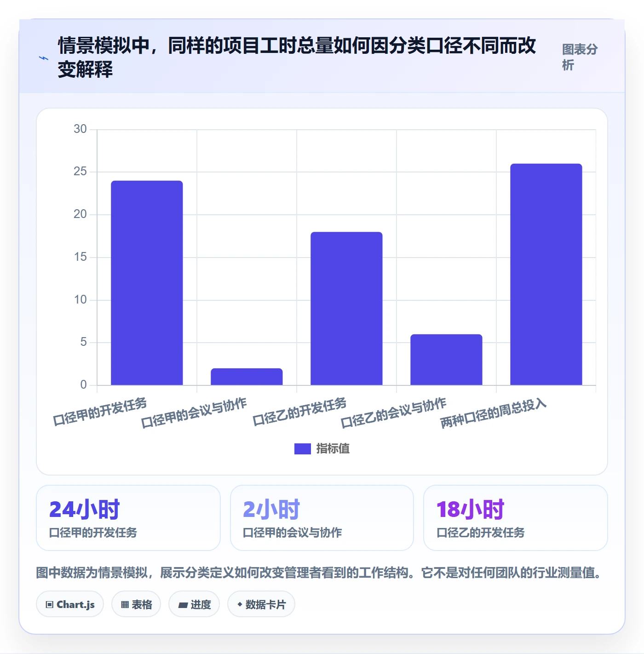Click the chart title starting with 情景模拟中

[x=297, y=57]
